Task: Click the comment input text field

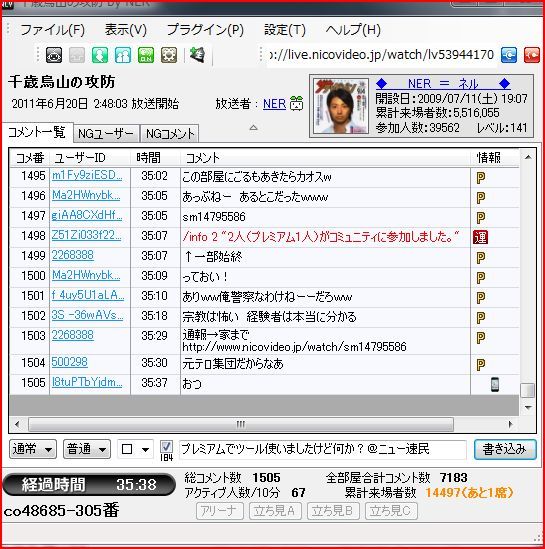Action: point(323,449)
